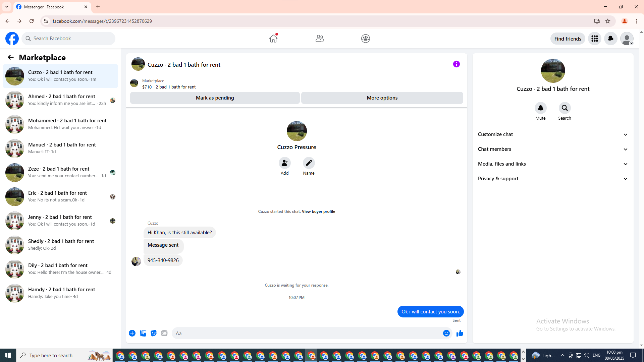Open Mohammed's rental chat
644x362 pixels.
[60, 124]
